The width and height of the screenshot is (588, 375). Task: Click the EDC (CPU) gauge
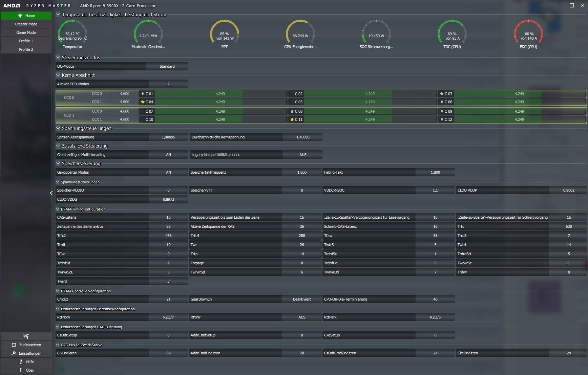tap(528, 34)
